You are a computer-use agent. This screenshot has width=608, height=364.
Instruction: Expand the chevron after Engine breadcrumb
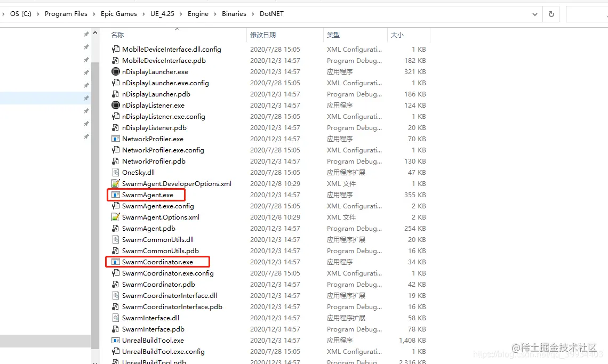tap(215, 14)
